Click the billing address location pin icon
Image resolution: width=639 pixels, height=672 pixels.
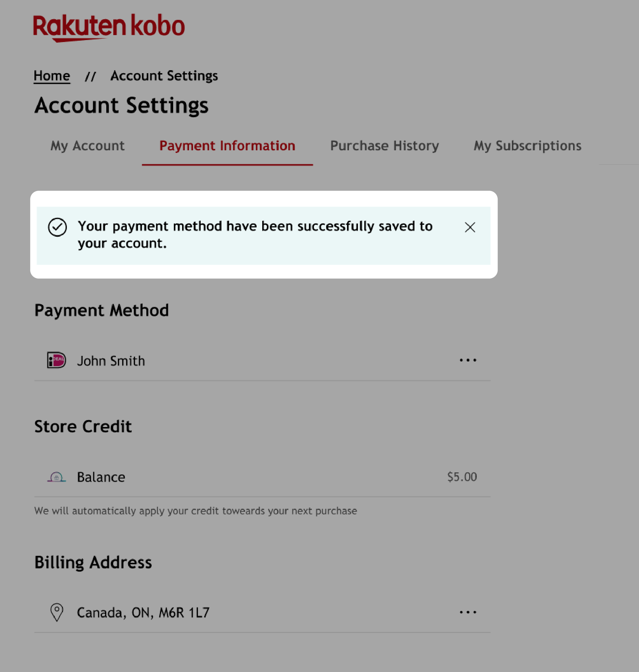(57, 612)
